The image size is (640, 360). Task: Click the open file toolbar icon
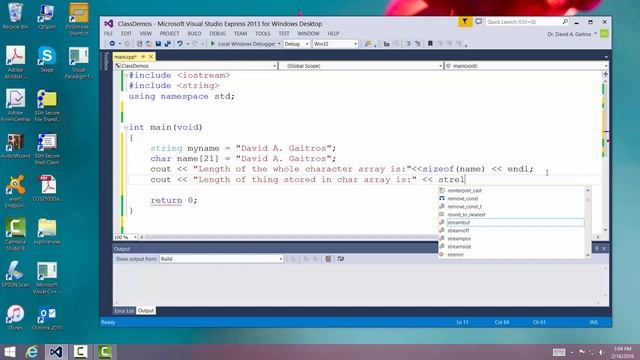tap(149, 44)
